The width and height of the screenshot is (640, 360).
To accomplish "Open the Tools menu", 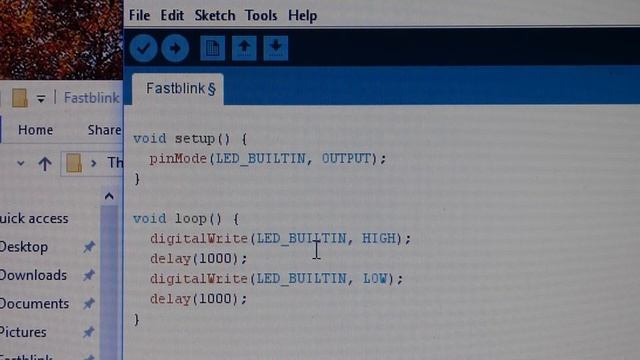I will [x=261, y=16].
